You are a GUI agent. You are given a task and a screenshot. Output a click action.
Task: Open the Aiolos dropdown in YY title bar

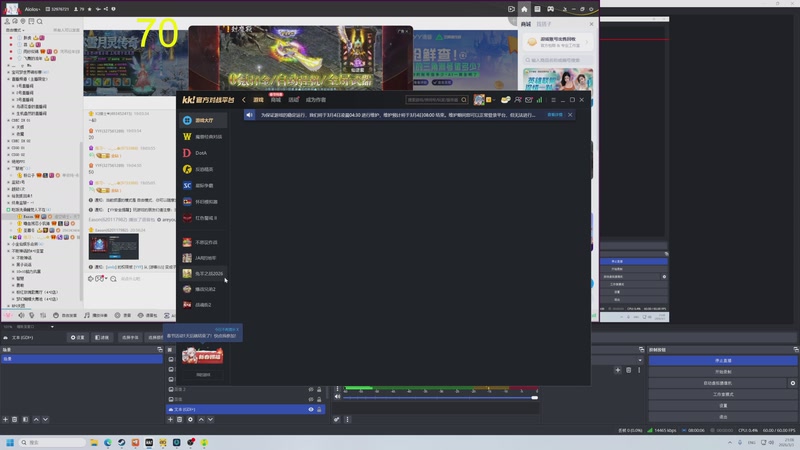[32, 9]
